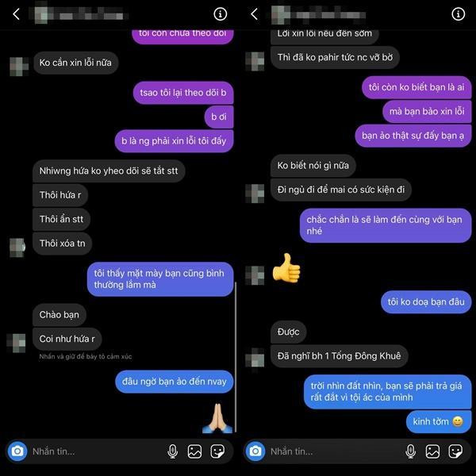This screenshot has width=476, height=476.
Task: Focus the right 'Nhắn tin...' message field
Action: point(335,451)
